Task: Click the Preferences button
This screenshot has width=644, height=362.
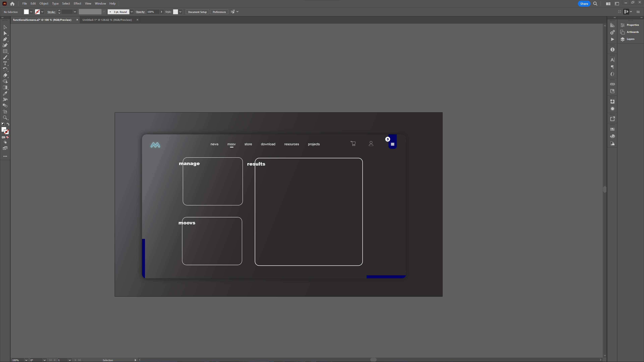Action: coord(219,12)
